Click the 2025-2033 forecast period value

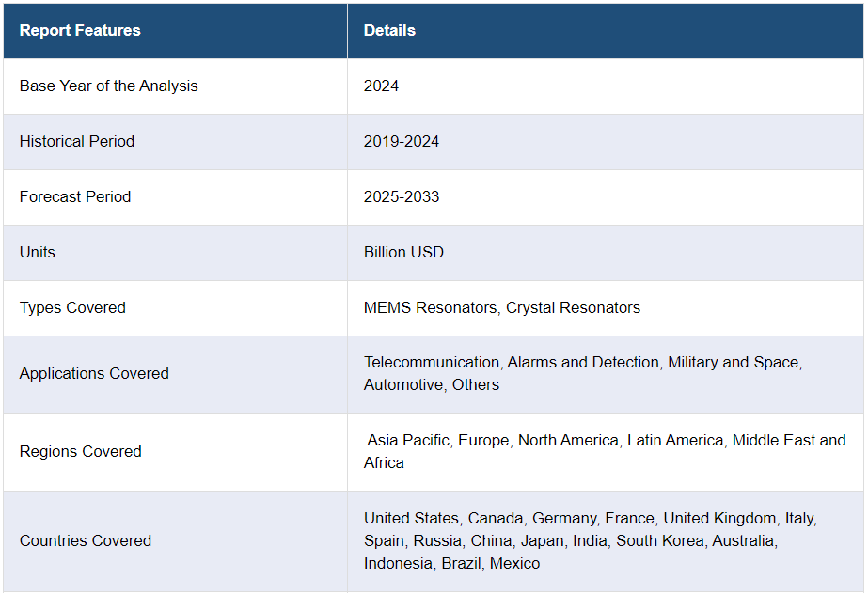(402, 197)
